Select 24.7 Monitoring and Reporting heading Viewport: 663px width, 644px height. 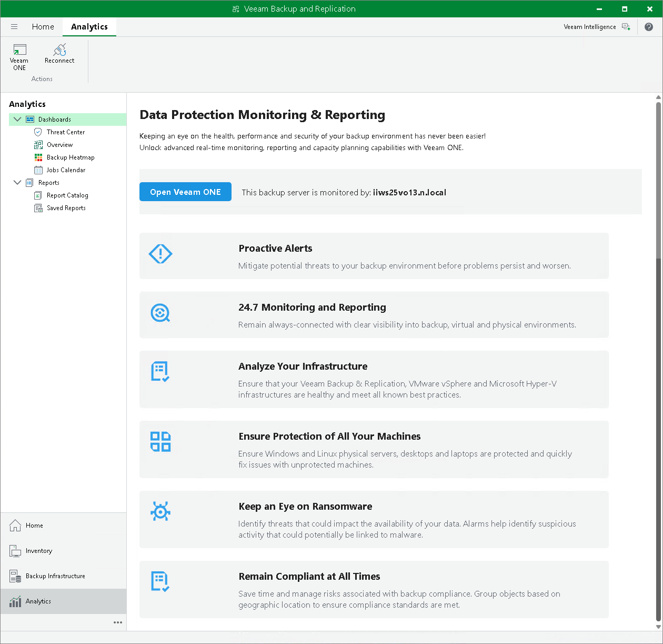click(x=312, y=308)
